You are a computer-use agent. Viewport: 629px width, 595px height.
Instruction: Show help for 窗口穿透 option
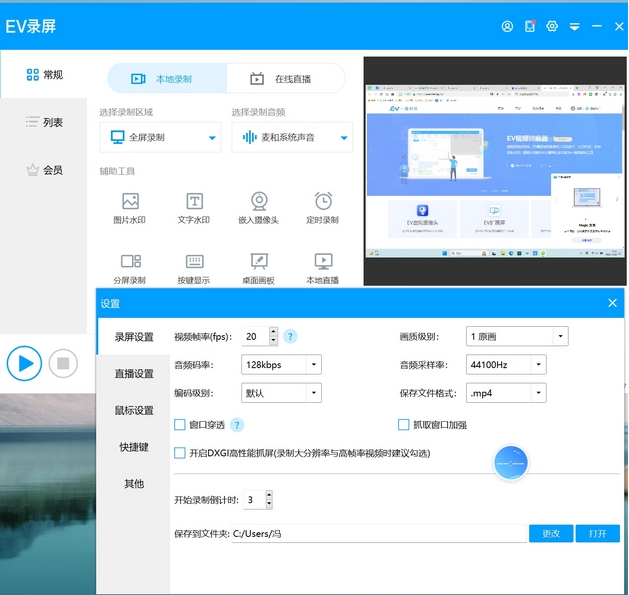point(237,425)
